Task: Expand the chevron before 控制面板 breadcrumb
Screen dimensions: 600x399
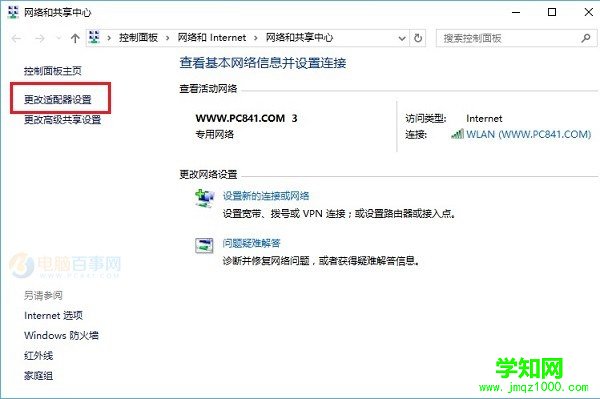Action: [109, 38]
